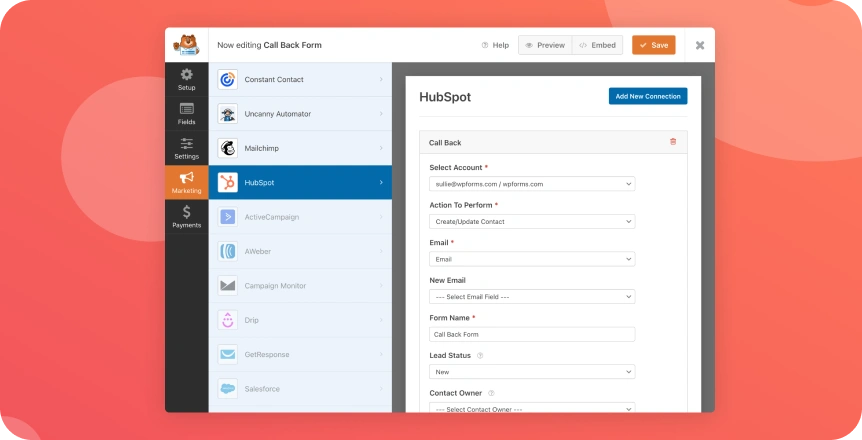Click the Lead Status help tooltip icon
Viewport: 862px width, 440px height.
(x=480, y=356)
